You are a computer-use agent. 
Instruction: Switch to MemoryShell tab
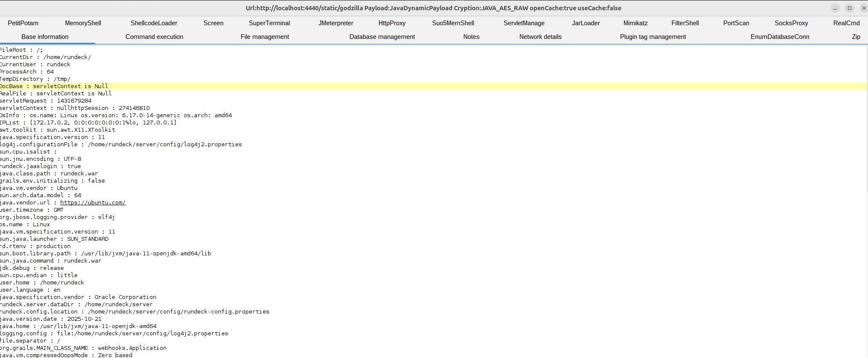click(x=83, y=23)
